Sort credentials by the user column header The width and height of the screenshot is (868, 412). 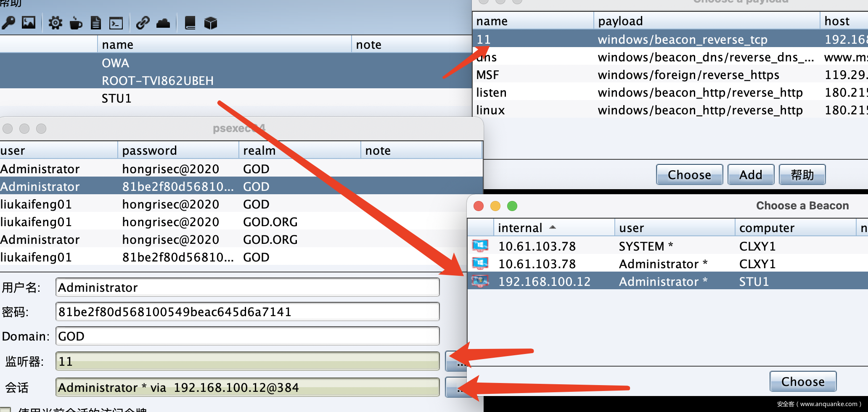click(58, 150)
